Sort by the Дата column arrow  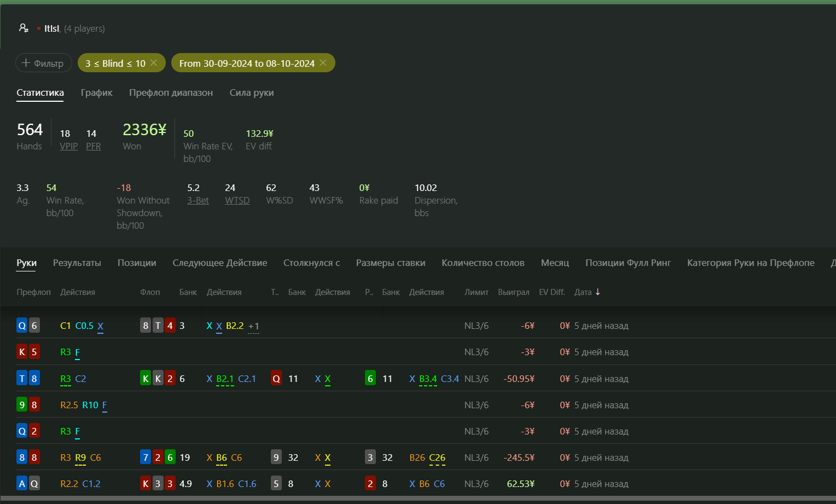[x=598, y=292]
